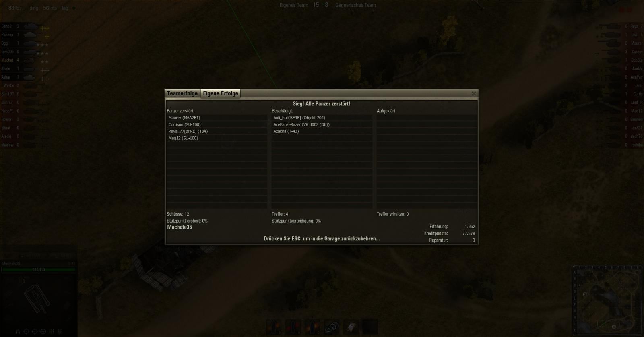Click the Machete36 player name label
The image size is (644, 337).
(x=180, y=227)
